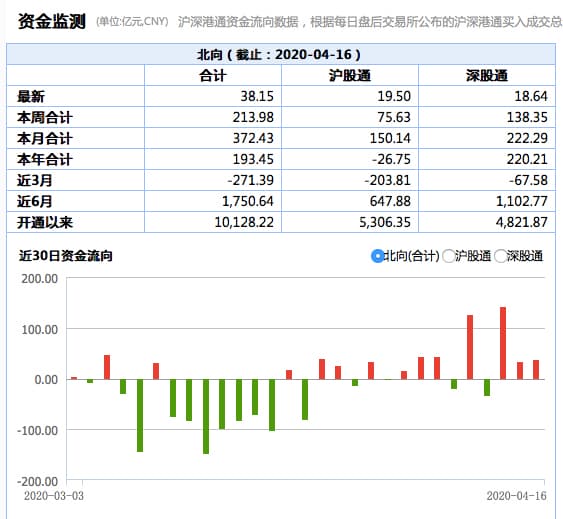
Task: Click the last red bar for 2020-04-16
Action: click(x=536, y=370)
